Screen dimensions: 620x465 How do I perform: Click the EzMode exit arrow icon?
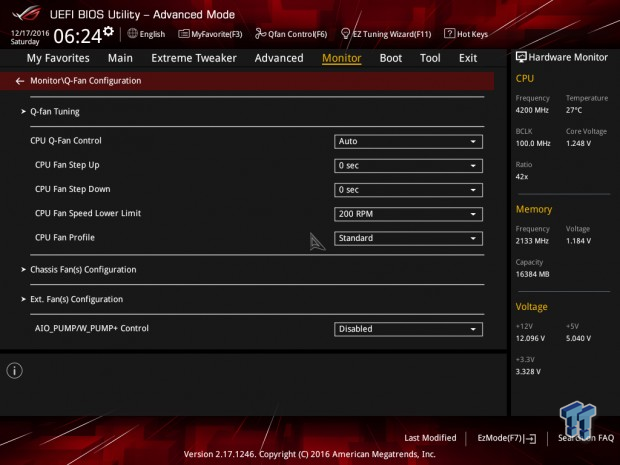pos(530,438)
